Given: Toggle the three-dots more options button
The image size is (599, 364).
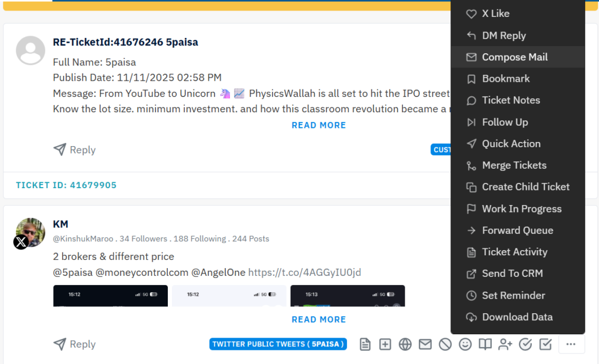Looking at the screenshot, I should point(572,345).
